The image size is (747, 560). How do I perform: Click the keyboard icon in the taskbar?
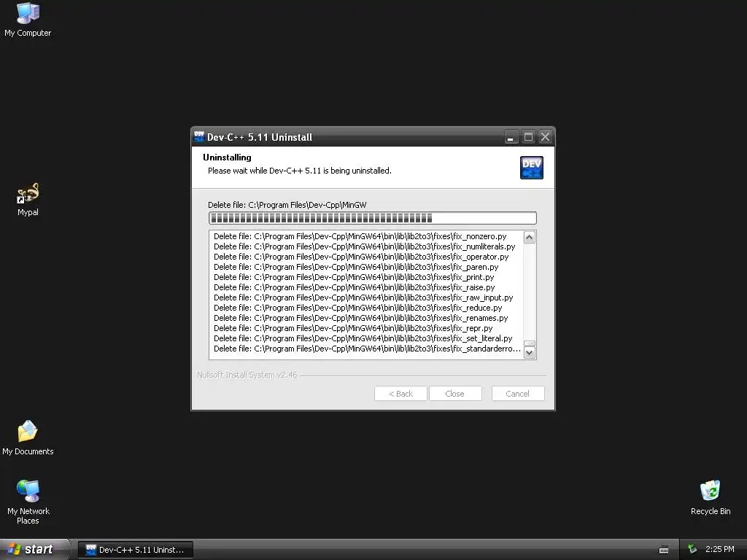(x=664, y=550)
